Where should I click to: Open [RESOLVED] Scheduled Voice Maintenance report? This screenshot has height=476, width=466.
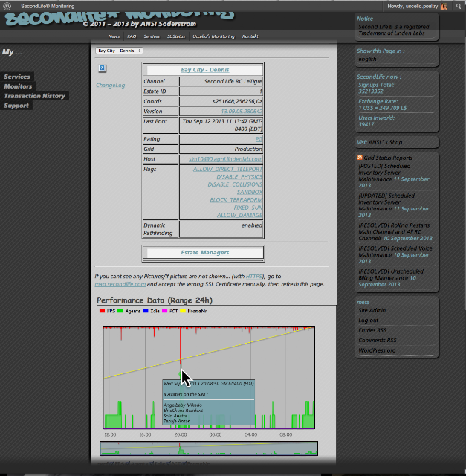point(395,251)
